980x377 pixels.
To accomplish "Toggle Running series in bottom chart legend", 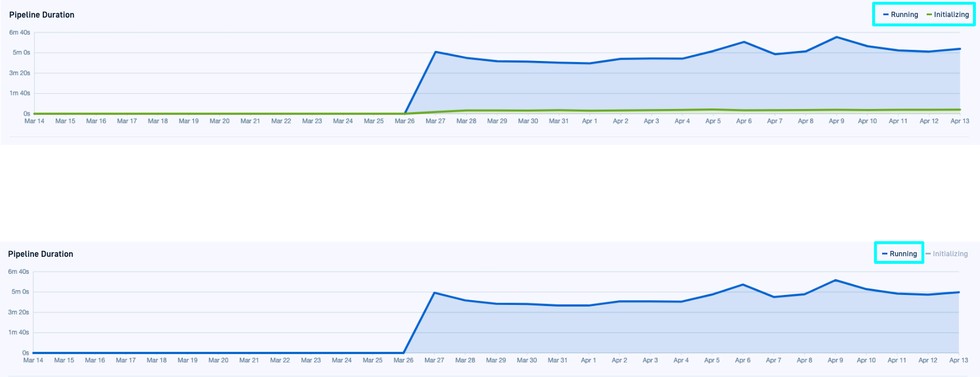I will click(x=903, y=254).
